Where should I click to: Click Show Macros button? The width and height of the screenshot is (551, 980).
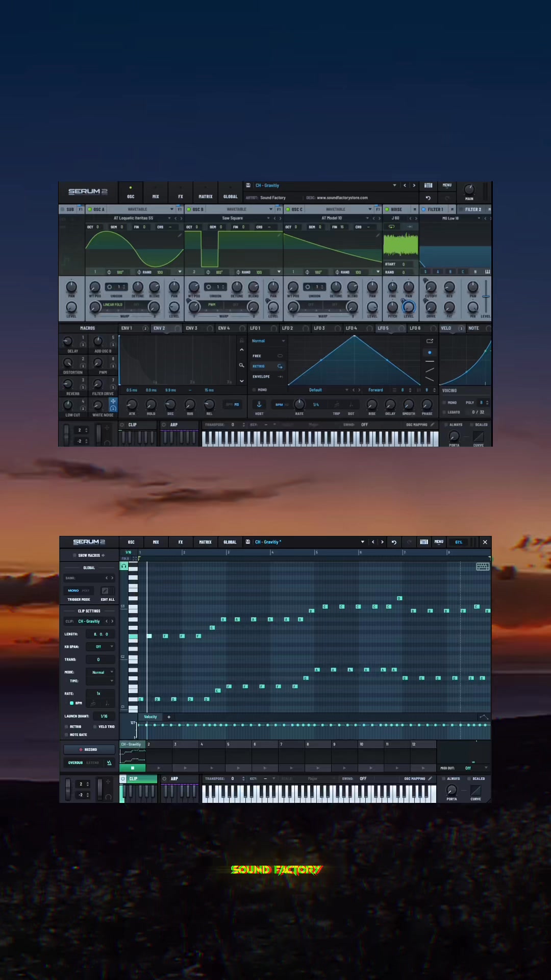pyautogui.click(x=89, y=555)
